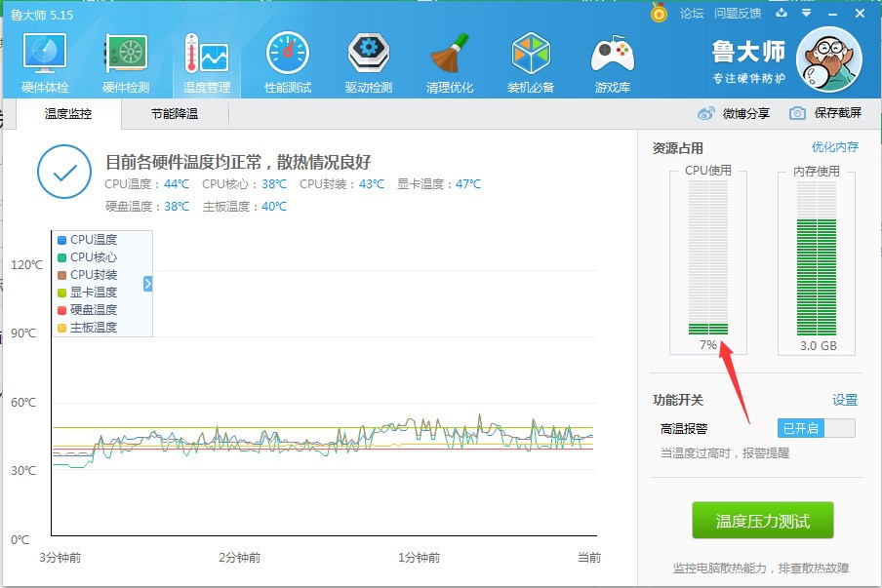This screenshot has height=588, width=882.
Task: Select the 温度管理 thermometer icon
Action: (x=207, y=63)
